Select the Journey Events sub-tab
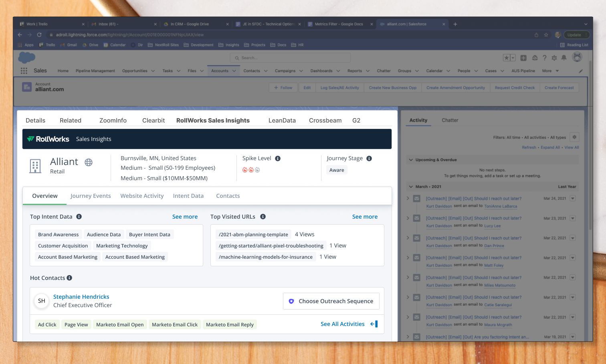This screenshot has height=364, width=606. [91, 196]
